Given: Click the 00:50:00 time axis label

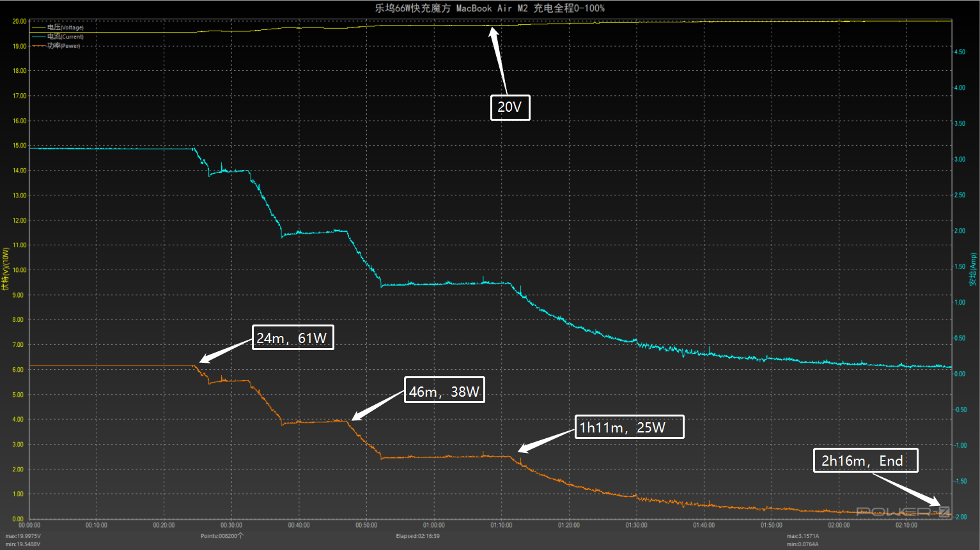Looking at the screenshot, I should [x=366, y=525].
